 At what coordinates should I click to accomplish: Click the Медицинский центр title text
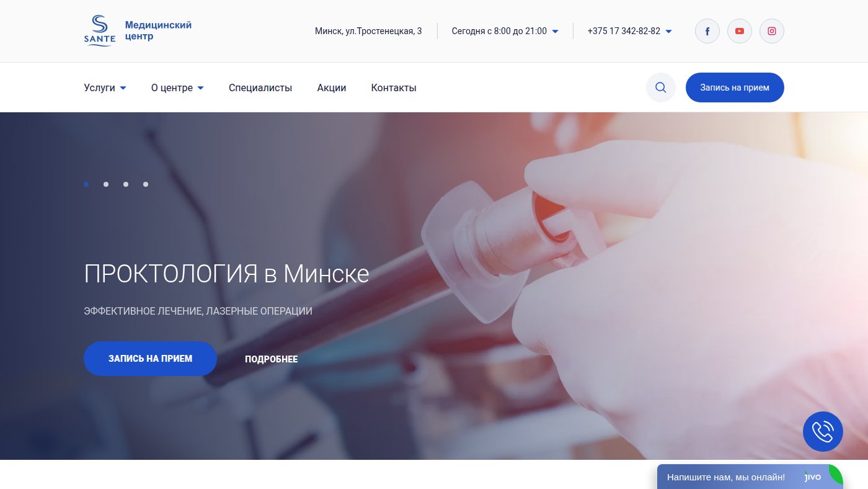click(x=158, y=31)
